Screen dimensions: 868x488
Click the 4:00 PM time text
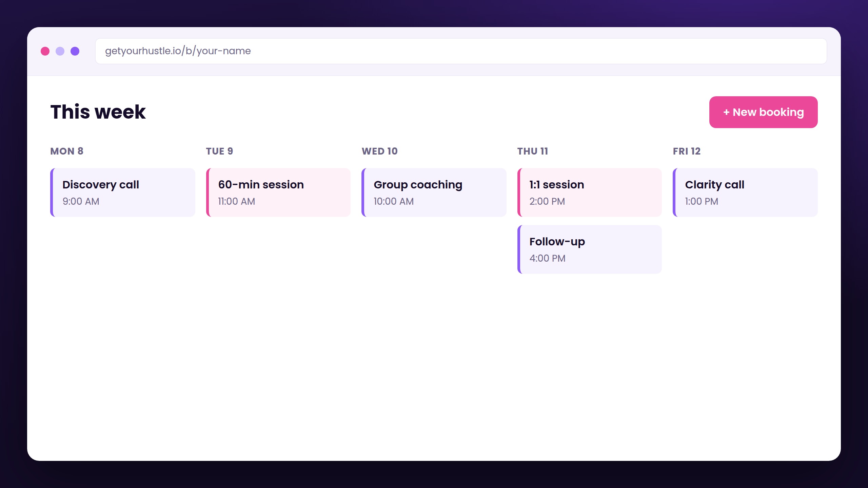pos(547,258)
